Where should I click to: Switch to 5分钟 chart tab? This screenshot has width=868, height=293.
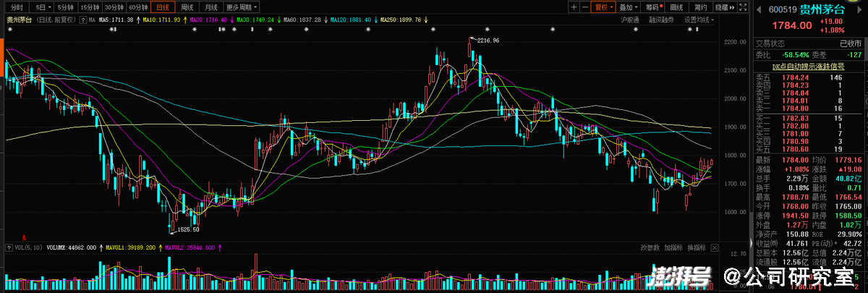[x=67, y=7]
